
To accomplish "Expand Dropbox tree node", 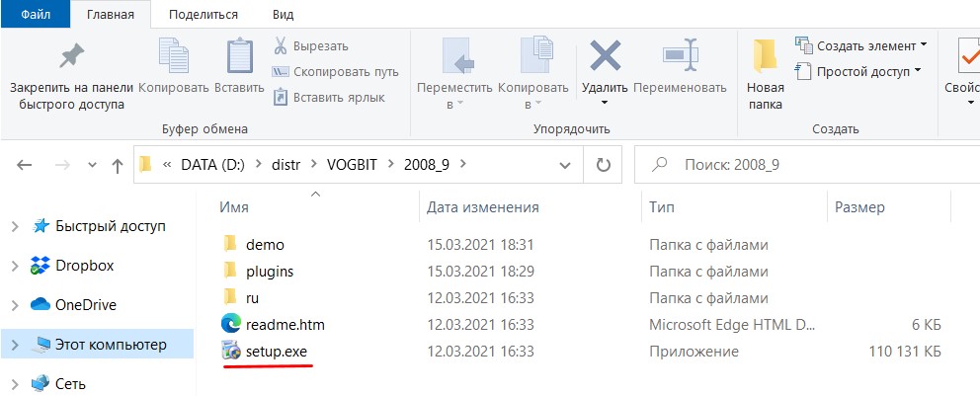I will coord(15,266).
